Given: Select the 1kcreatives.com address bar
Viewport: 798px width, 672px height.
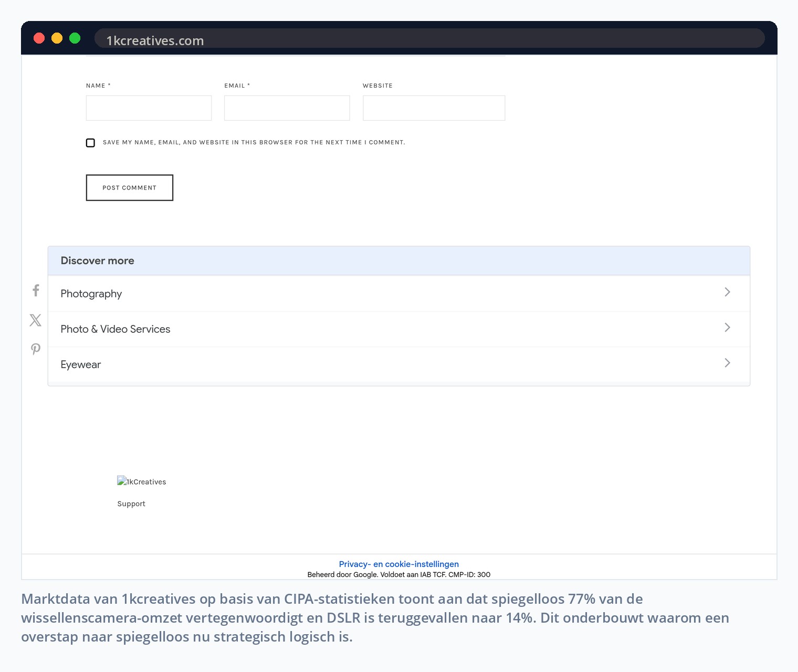Looking at the screenshot, I should coord(429,38).
